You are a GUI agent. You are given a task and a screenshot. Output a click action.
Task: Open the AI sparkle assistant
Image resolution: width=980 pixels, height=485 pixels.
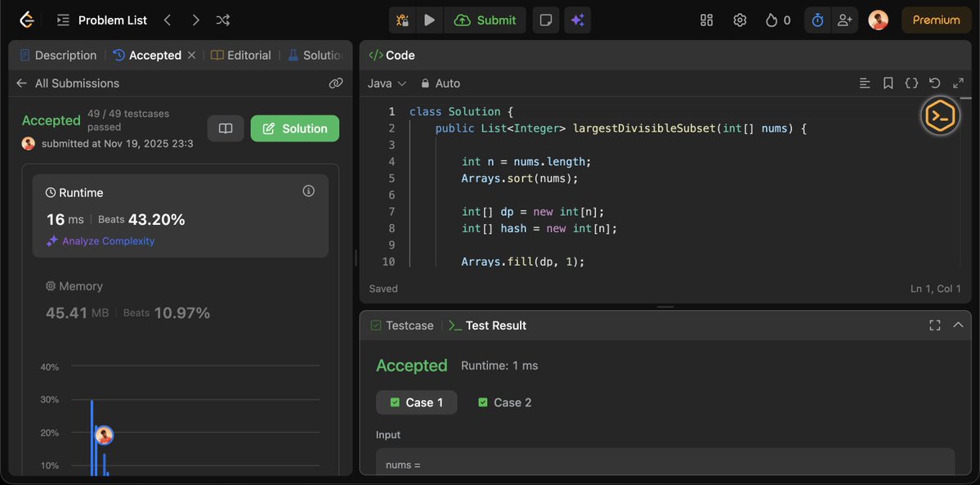pyautogui.click(x=578, y=20)
